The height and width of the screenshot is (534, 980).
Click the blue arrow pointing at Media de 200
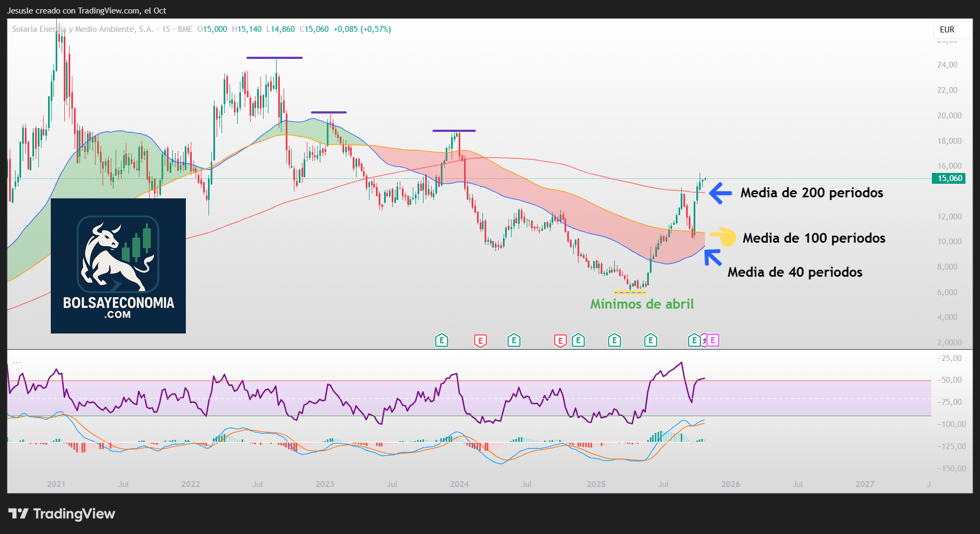coord(720,193)
